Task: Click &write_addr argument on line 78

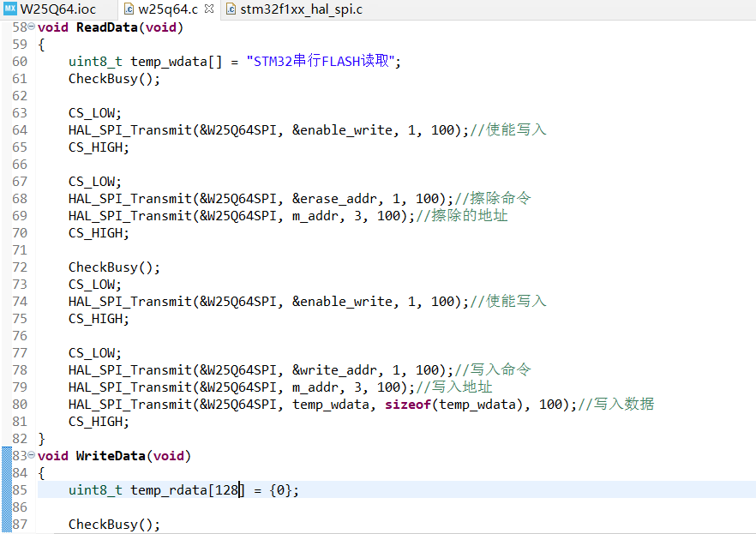Action: pyautogui.click(x=334, y=370)
